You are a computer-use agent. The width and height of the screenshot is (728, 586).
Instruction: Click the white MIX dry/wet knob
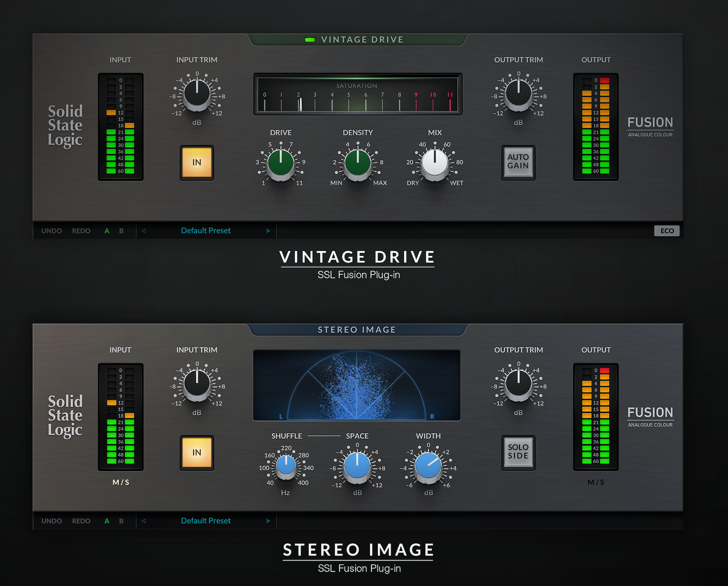point(435,163)
